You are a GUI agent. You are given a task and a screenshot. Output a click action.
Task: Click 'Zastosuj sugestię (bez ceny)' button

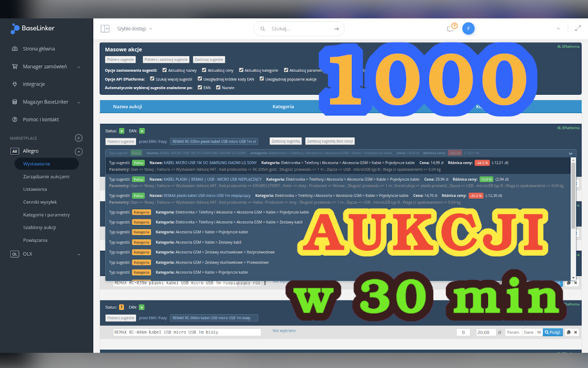[x=330, y=141]
